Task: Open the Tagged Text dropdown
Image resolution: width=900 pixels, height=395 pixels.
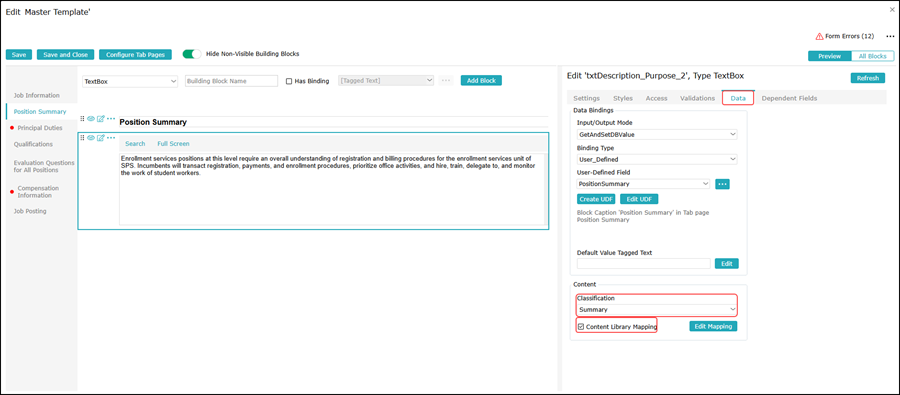Action: pyautogui.click(x=386, y=81)
